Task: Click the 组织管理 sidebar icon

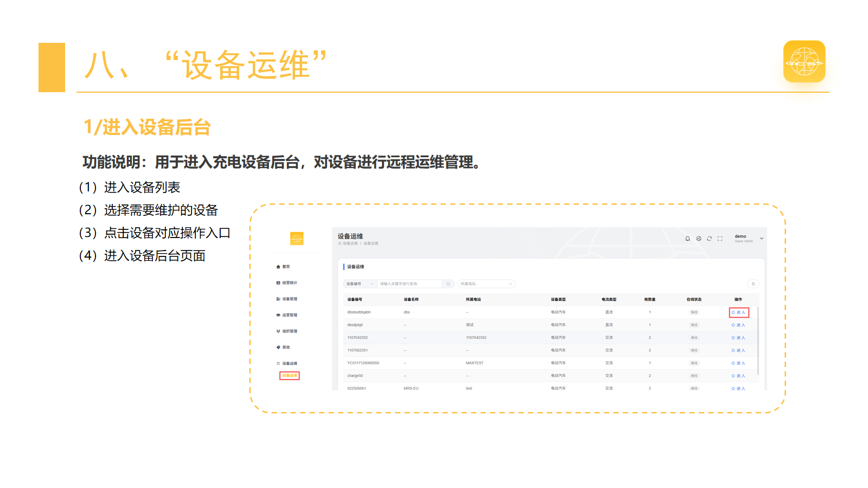Action: (278, 331)
